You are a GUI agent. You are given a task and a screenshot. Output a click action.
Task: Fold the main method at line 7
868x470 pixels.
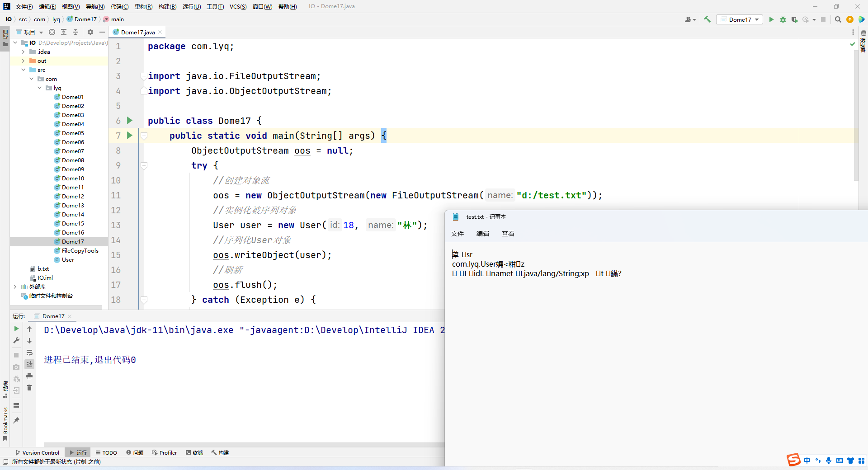[x=144, y=136]
